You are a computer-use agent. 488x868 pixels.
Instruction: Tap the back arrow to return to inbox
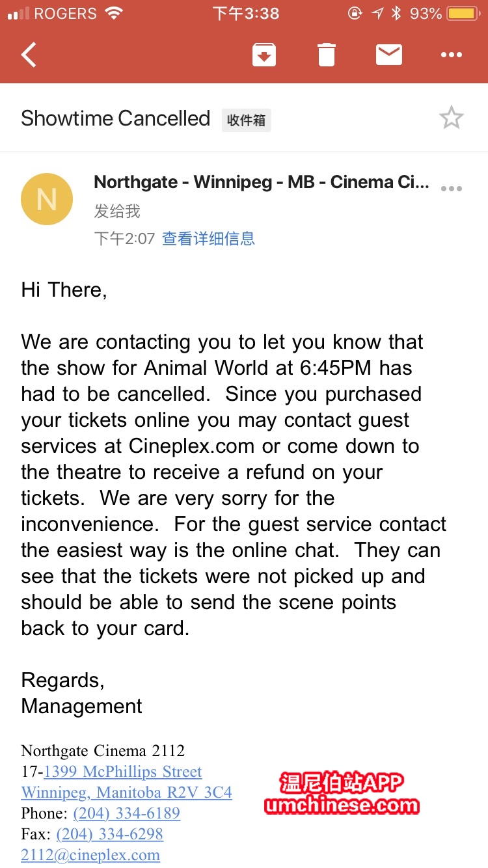(29, 55)
